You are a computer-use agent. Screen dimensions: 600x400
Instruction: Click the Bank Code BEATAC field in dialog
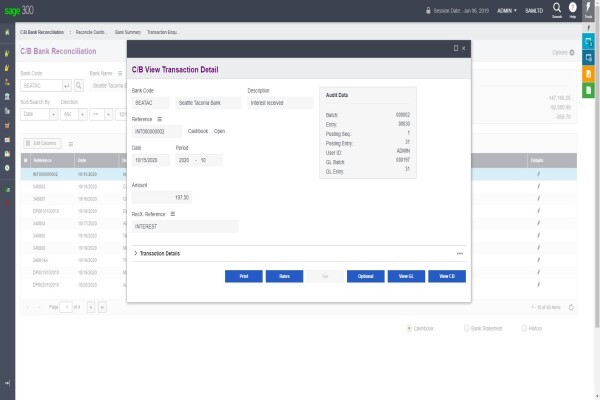[x=151, y=103]
